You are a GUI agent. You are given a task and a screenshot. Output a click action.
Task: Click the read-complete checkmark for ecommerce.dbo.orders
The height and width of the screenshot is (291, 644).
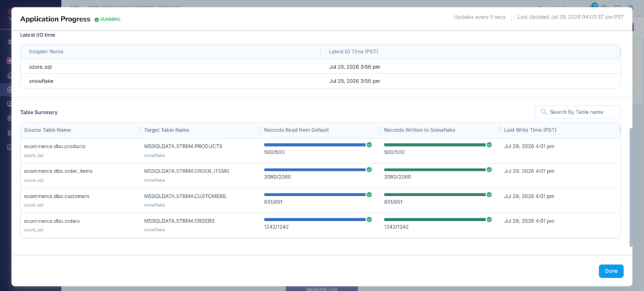coord(369,219)
